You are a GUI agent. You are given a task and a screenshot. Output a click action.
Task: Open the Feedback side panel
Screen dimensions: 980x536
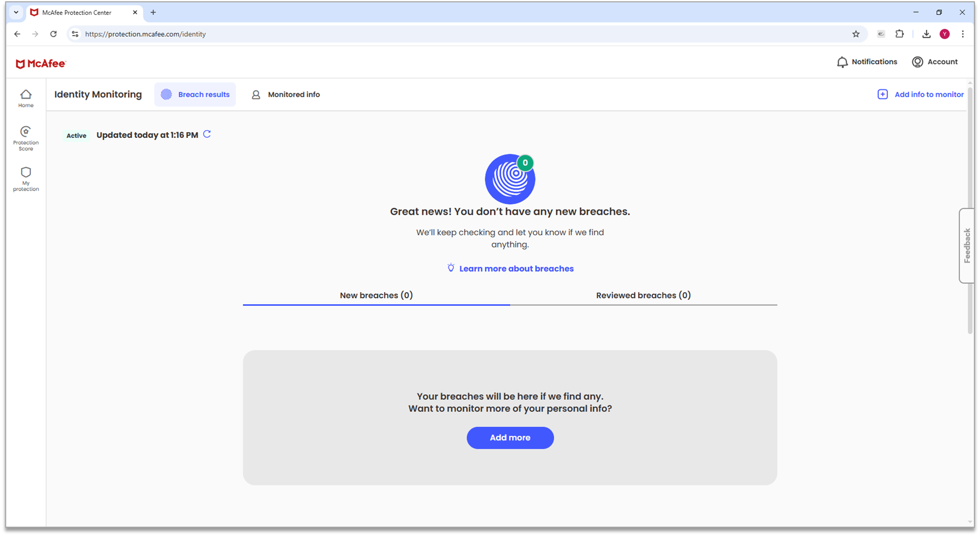[x=967, y=245]
